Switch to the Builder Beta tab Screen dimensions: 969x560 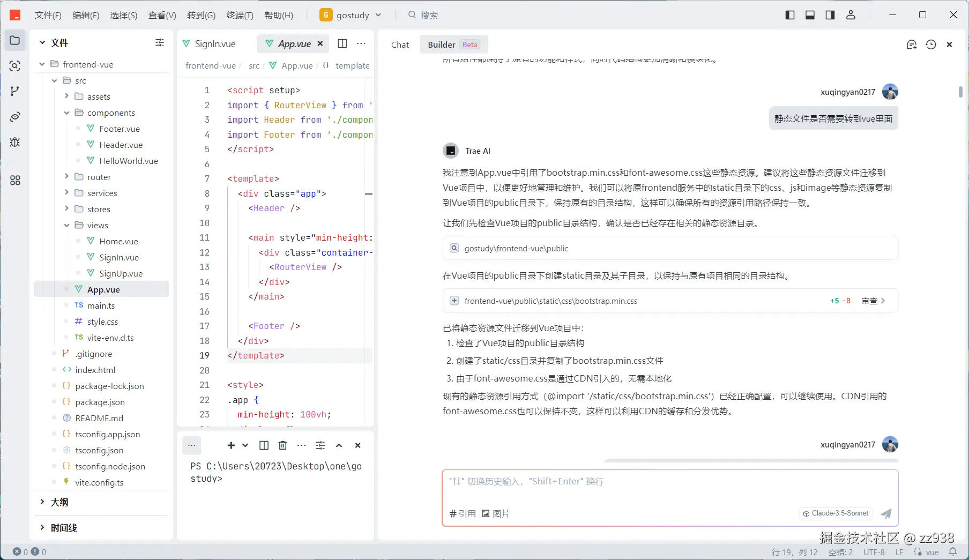[453, 44]
